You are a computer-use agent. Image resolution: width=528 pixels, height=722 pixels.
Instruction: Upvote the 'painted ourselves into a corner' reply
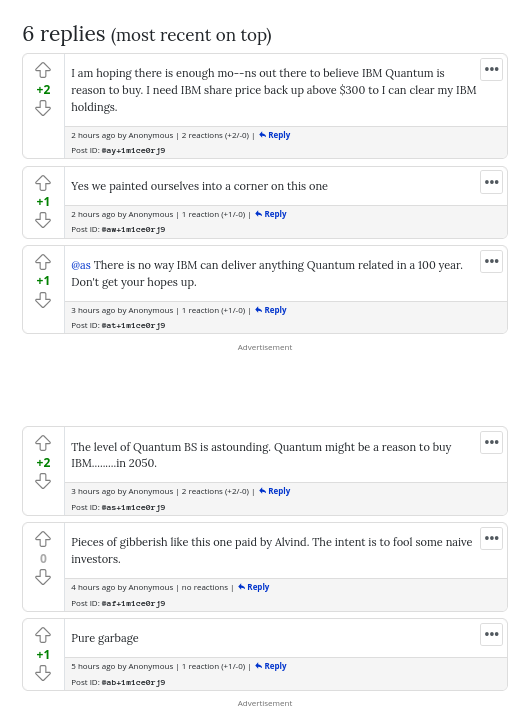(x=43, y=183)
